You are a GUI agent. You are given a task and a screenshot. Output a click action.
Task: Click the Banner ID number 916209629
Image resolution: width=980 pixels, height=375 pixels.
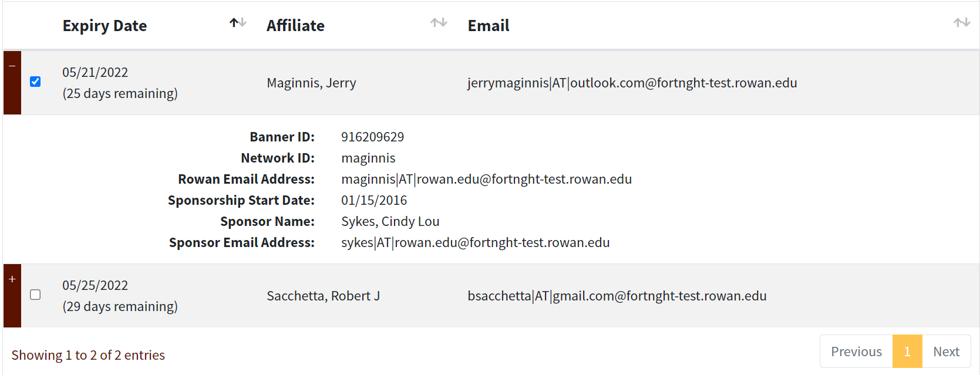[372, 137]
